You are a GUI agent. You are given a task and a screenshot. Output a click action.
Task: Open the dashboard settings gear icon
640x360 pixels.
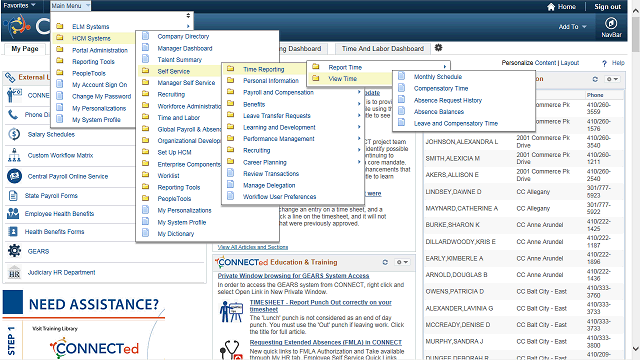point(438,48)
